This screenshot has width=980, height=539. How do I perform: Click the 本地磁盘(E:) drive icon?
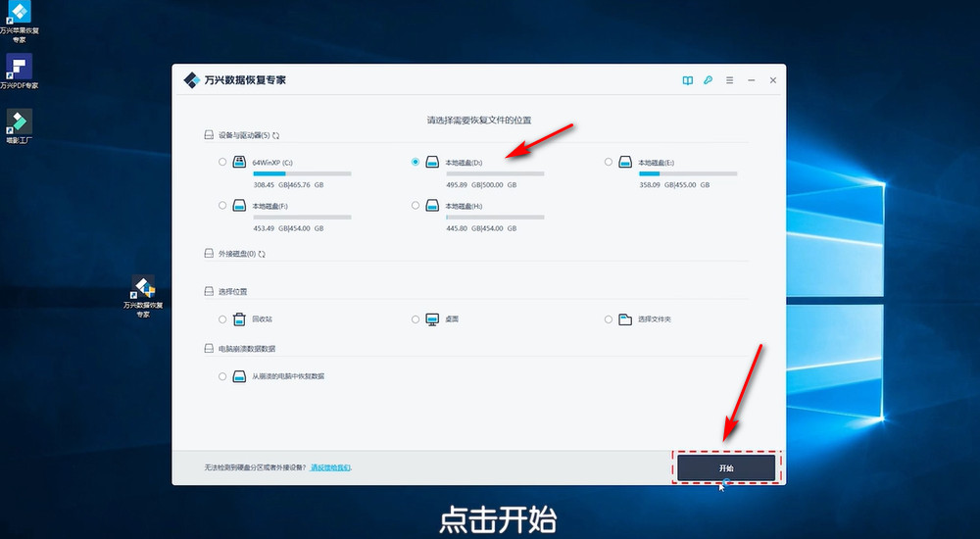pyautogui.click(x=625, y=162)
